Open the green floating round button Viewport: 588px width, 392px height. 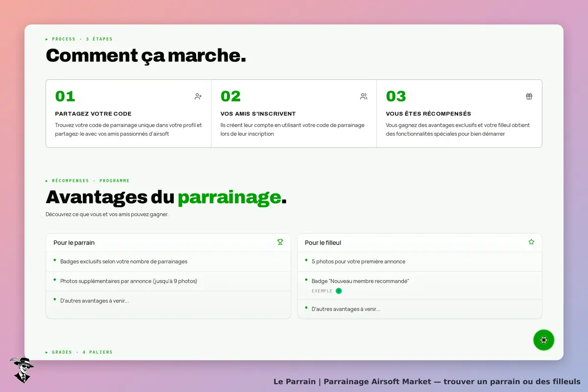[x=543, y=340]
